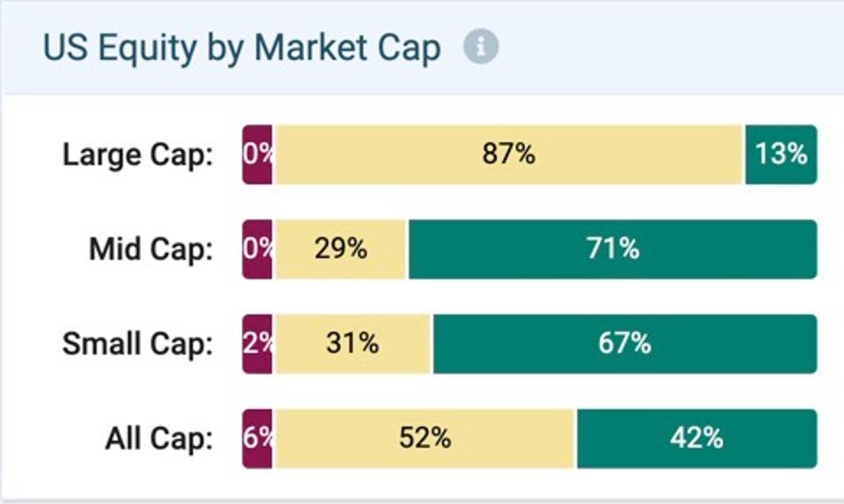
Task: Click the maroon 2% segment in Small Cap
Action: 257,344
